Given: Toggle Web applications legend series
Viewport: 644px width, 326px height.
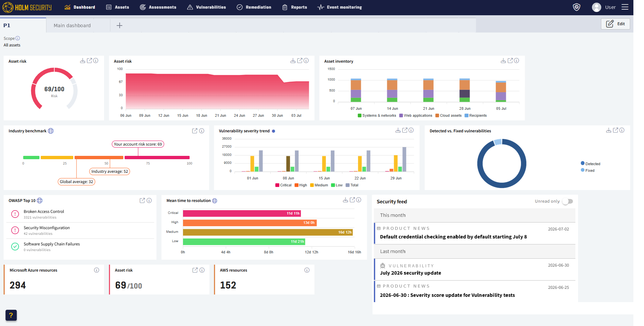Looking at the screenshot, I should tap(416, 116).
